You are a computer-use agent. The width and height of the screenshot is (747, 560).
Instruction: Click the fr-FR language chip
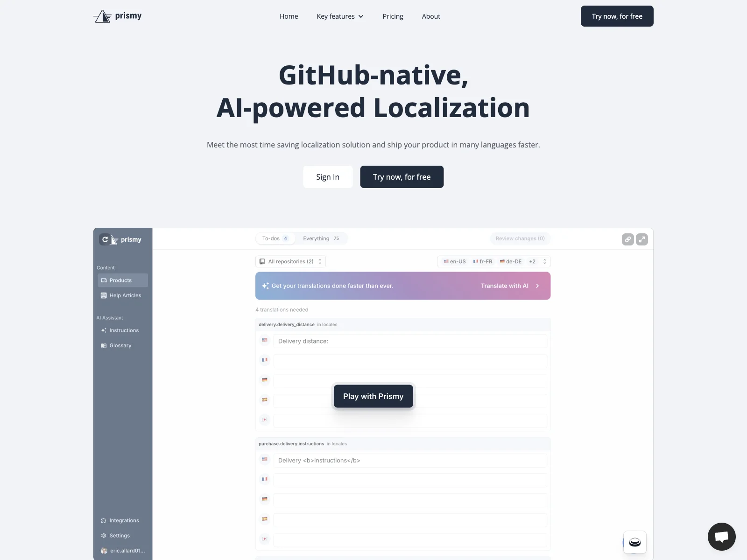483,261
